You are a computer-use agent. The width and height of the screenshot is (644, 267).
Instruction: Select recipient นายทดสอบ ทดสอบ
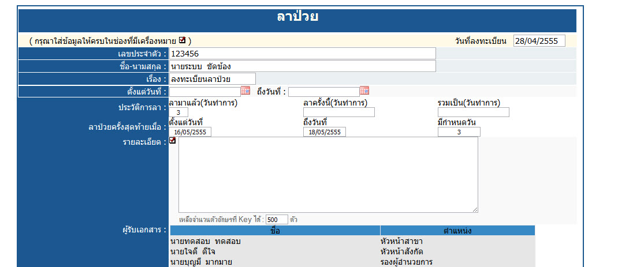[x=206, y=242]
